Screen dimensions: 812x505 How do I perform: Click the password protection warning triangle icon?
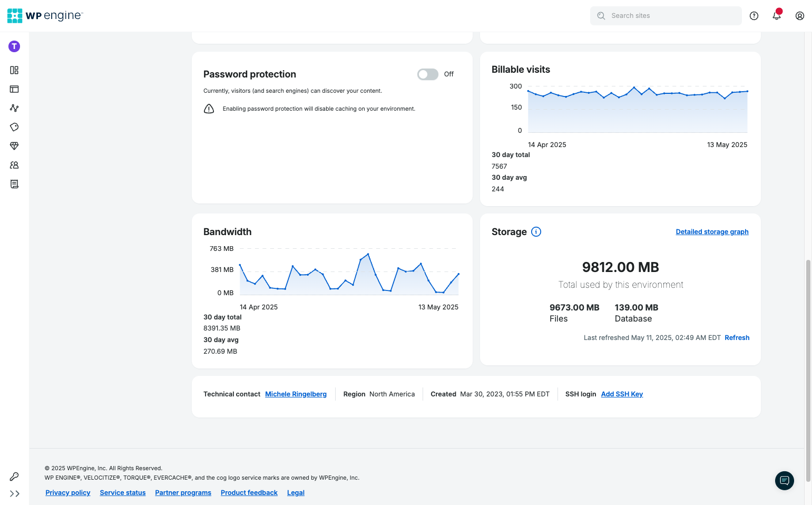tap(209, 109)
